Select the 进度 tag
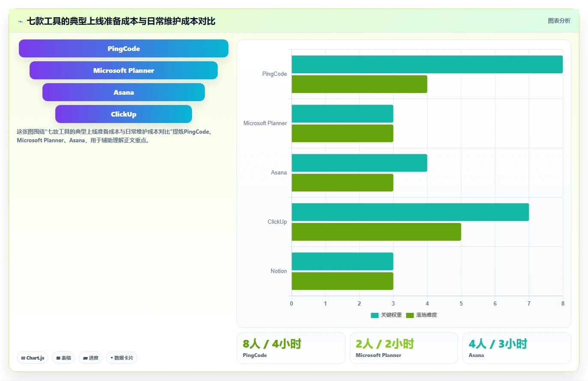588x381 pixels. (x=90, y=358)
